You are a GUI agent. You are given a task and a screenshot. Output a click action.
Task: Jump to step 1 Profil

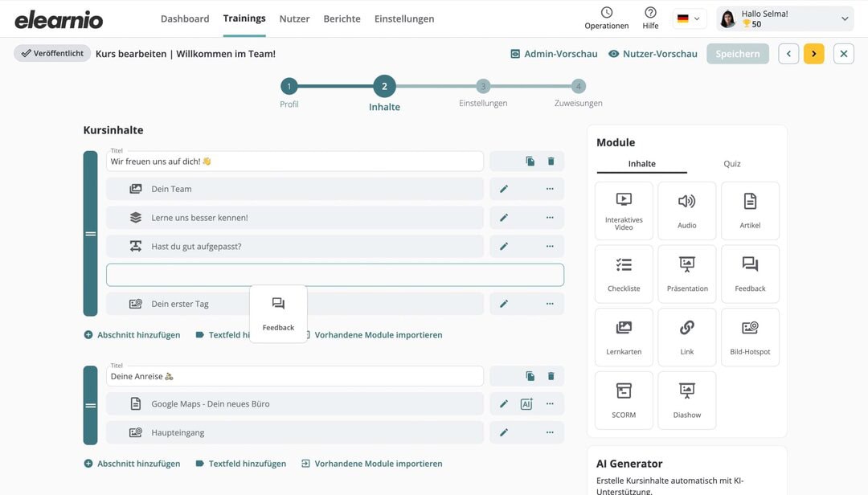(x=289, y=86)
